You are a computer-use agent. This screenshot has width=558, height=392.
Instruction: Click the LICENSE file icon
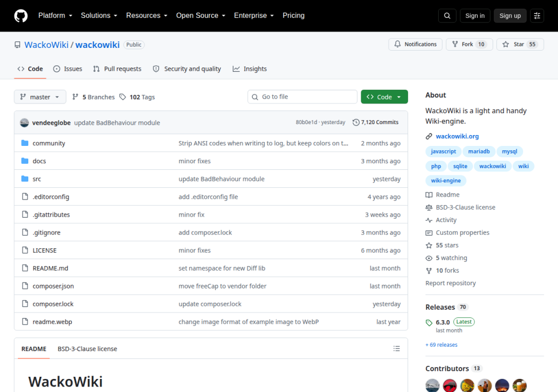[25, 250]
